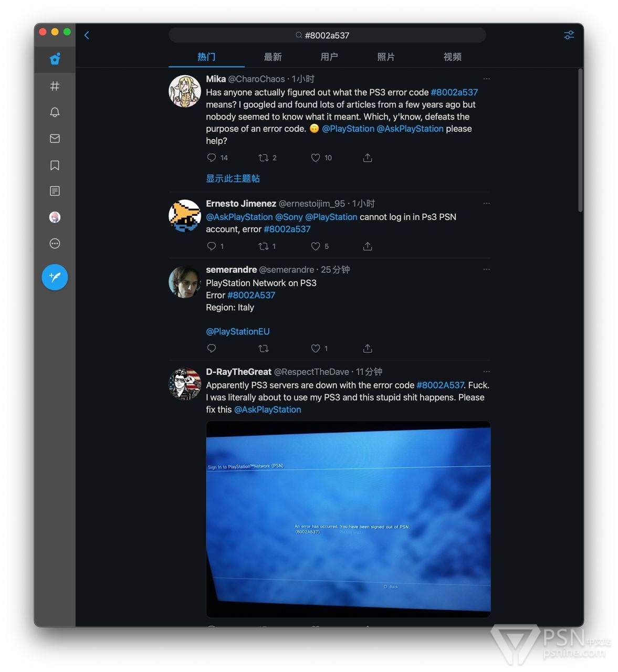Open Messages envelope in sidebar
Screen dimensions: 618x672
tap(55, 139)
